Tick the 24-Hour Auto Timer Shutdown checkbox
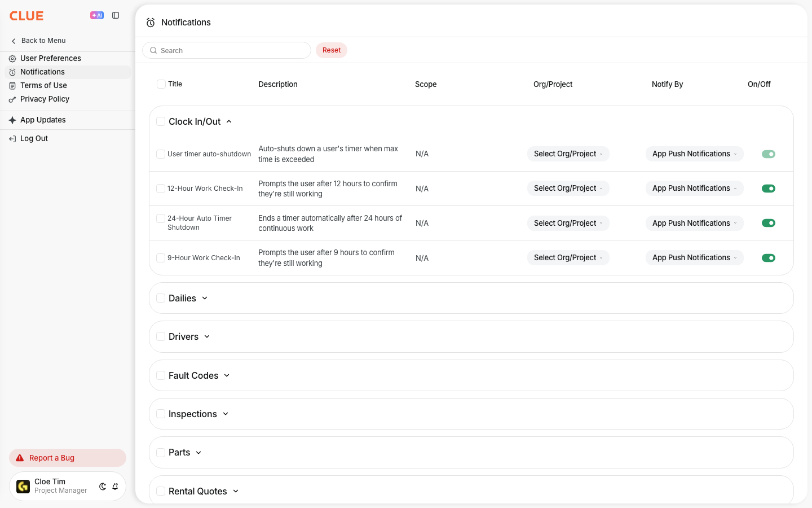Screen dimensions: 812x508 pyautogui.click(x=161, y=218)
